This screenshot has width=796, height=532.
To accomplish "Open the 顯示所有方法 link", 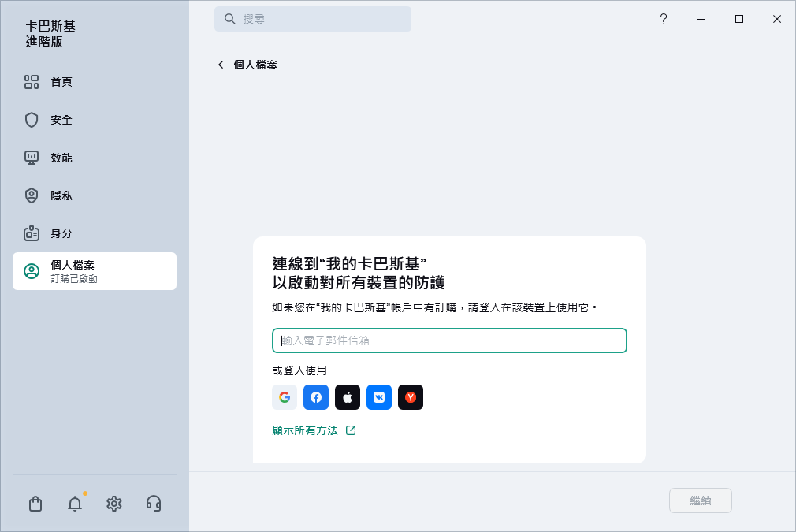I will (x=307, y=430).
